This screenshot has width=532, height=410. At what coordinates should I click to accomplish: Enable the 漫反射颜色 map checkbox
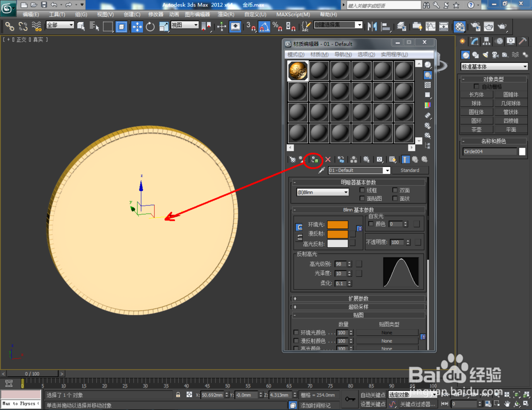(x=296, y=341)
